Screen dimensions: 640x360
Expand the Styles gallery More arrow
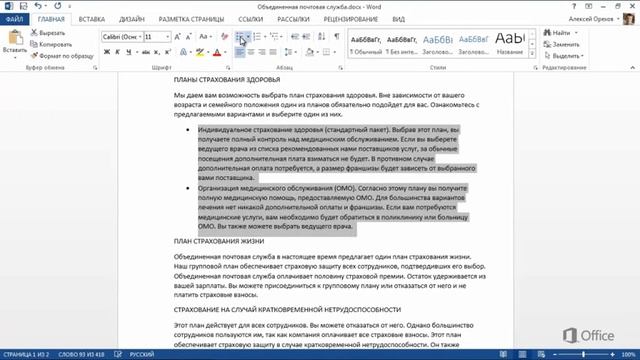click(532, 53)
